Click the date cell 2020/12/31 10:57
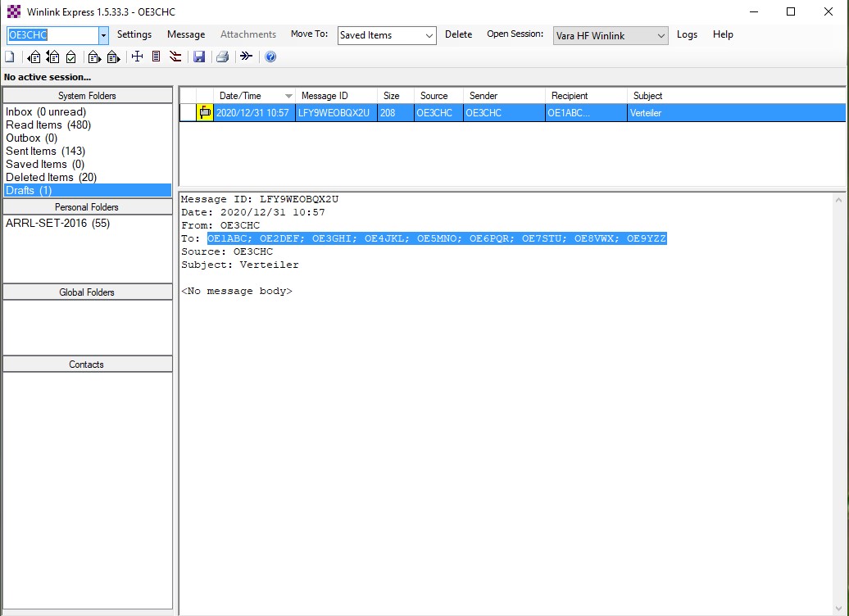This screenshot has height=616, width=849. (x=253, y=113)
